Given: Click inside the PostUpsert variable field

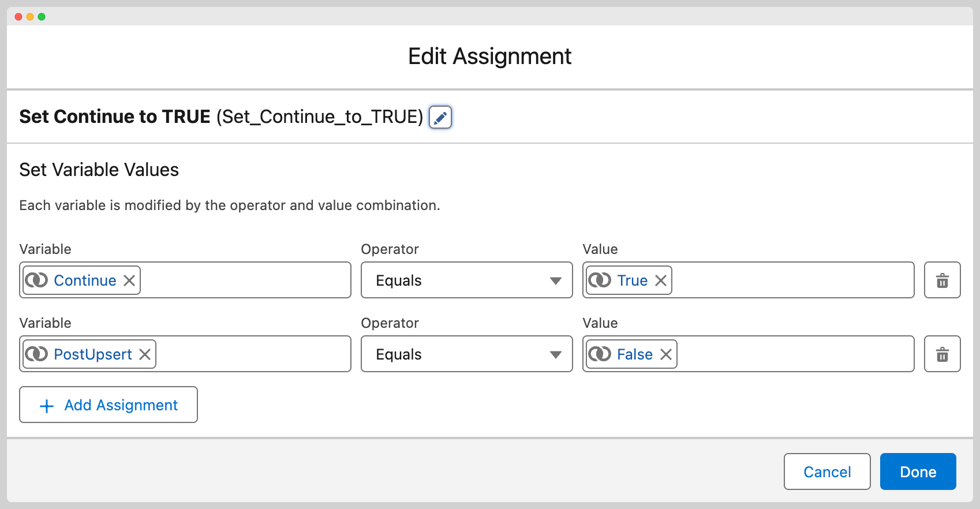Looking at the screenshot, I should click(x=253, y=354).
